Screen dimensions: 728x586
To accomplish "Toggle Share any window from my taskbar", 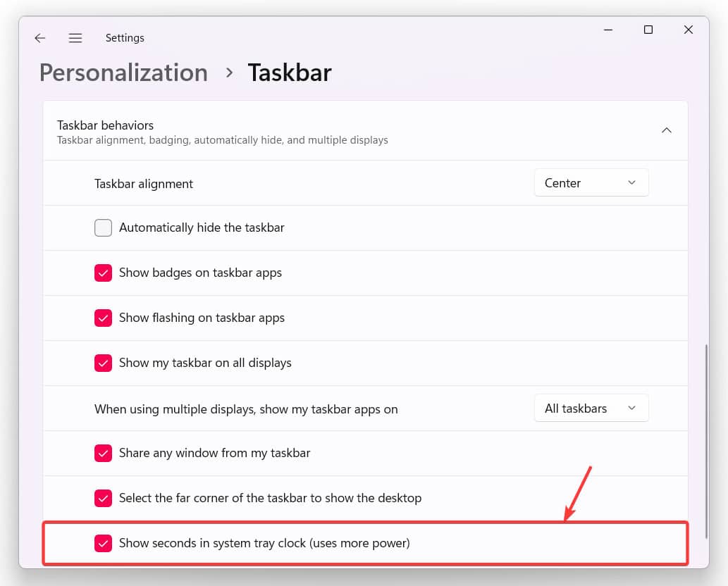I will tap(104, 454).
